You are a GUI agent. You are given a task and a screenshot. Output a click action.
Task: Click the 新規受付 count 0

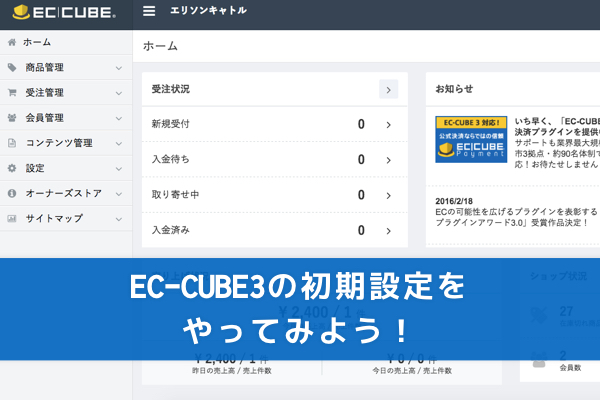point(361,124)
